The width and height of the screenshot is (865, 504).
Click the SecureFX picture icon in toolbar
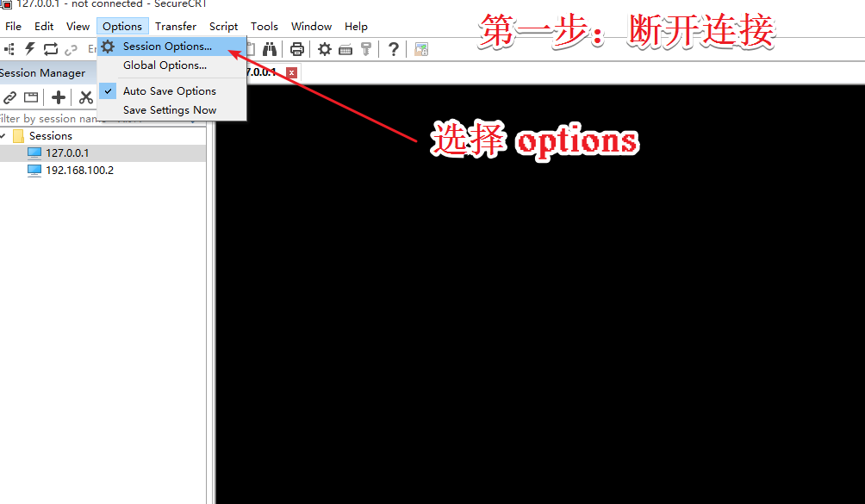421,50
